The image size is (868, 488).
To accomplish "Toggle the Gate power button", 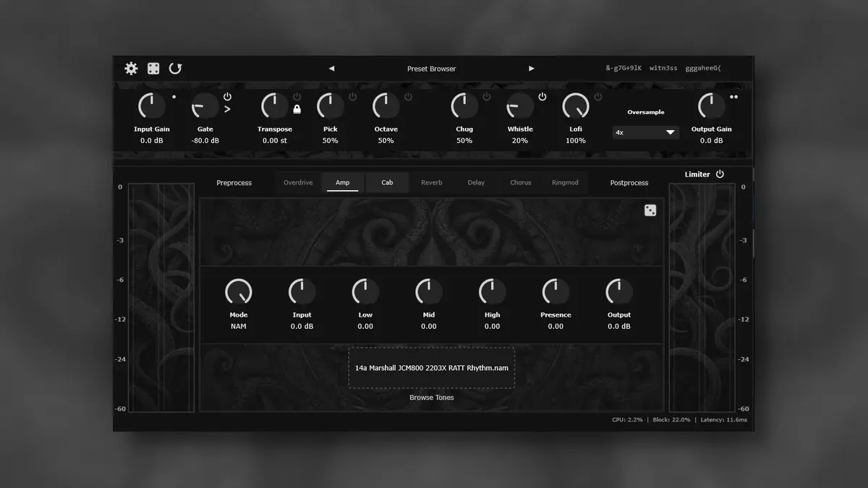I will tap(227, 96).
